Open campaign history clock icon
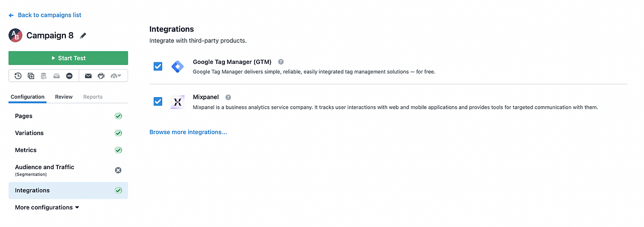This screenshot has height=227, width=644. tap(18, 76)
